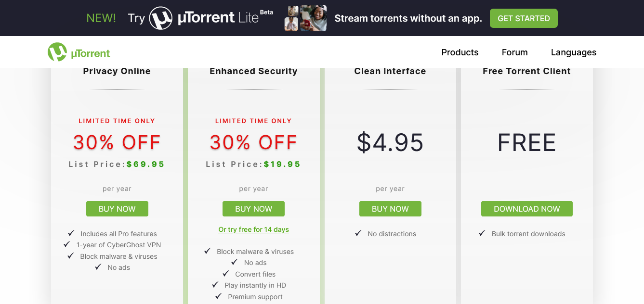644x304 pixels.
Task: Buy the Enhanced Security plan now
Action: (x=253, y=209)
